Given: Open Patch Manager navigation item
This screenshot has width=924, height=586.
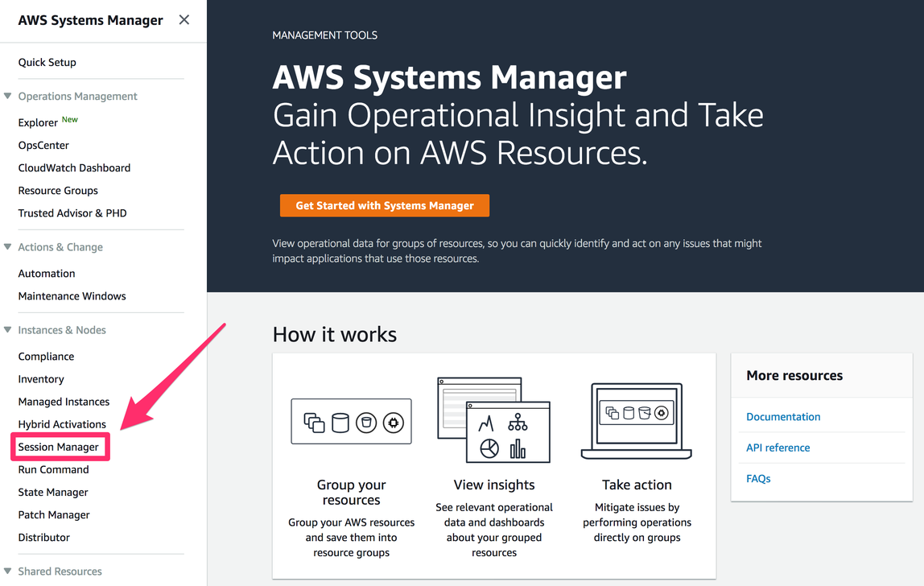Looking at the screenshot, I should tap(54, 514).
